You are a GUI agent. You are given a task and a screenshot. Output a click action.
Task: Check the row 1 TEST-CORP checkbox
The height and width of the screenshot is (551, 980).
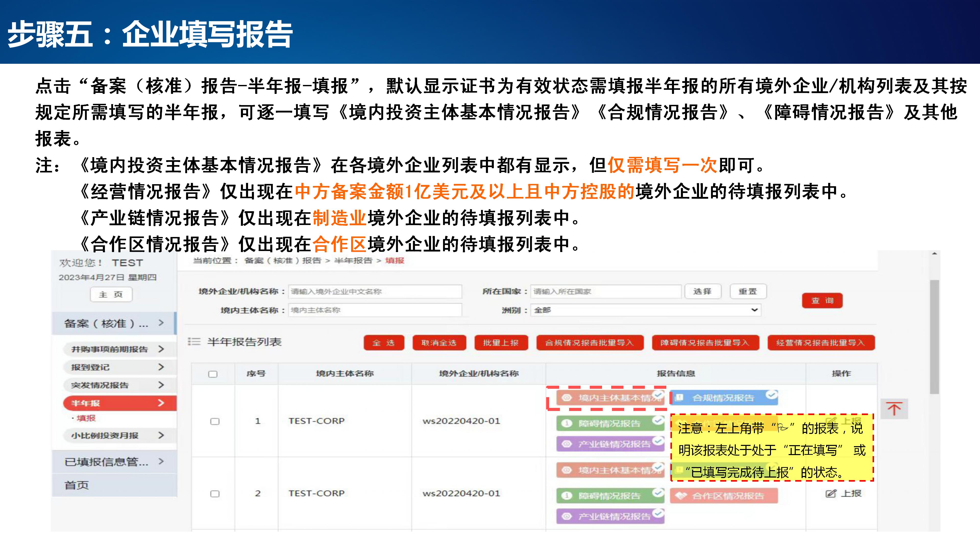point(215,421)
